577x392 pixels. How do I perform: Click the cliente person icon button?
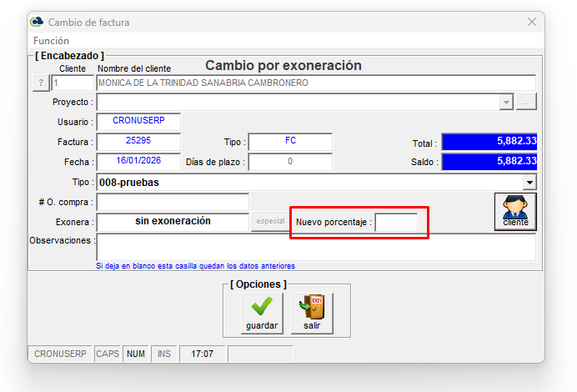(x=515, y=212)
